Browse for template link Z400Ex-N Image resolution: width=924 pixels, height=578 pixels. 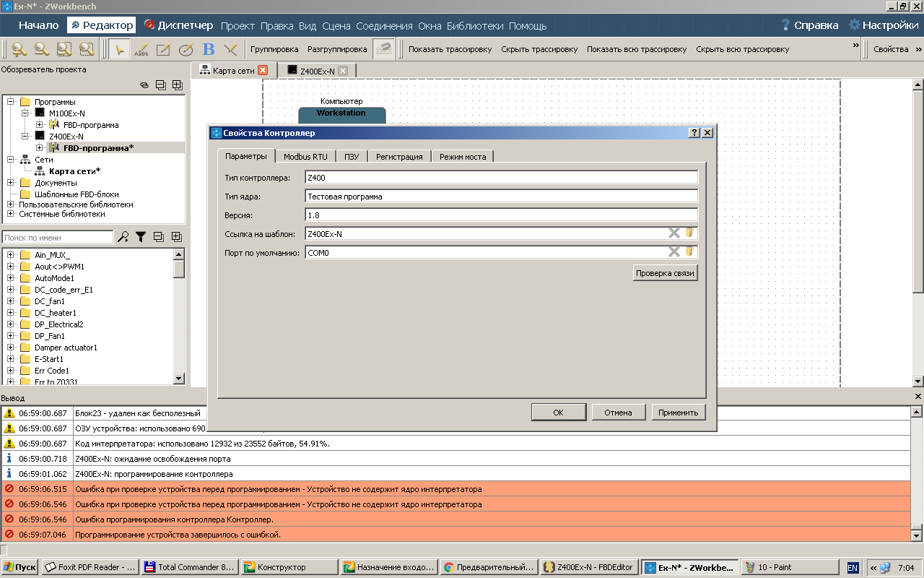click(689, 233)
